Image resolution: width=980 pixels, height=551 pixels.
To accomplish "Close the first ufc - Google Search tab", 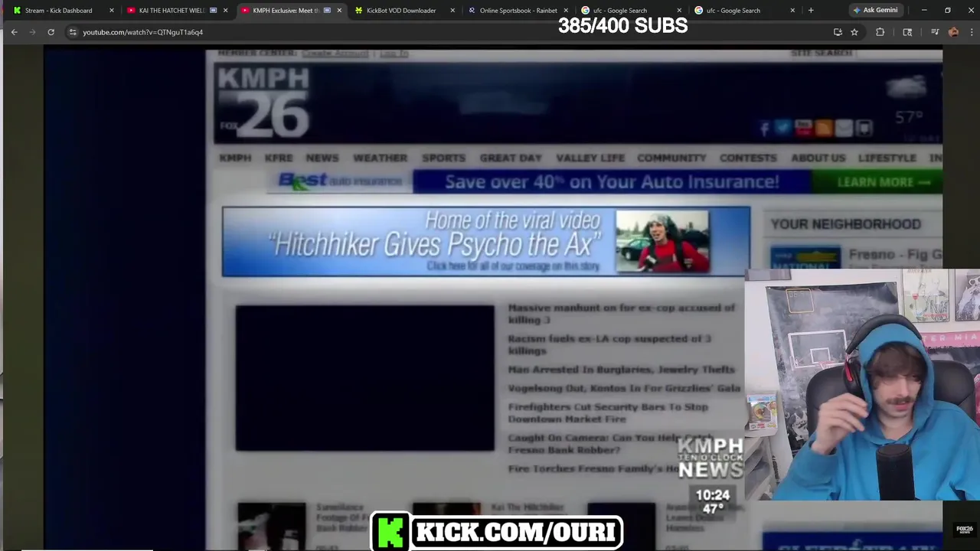I will click(x=679, y=10).
